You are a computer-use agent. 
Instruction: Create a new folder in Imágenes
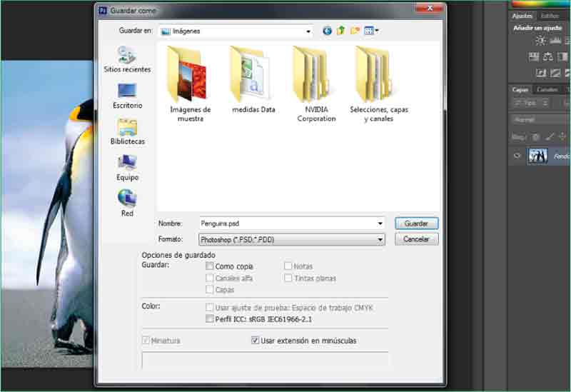(355, 31)
